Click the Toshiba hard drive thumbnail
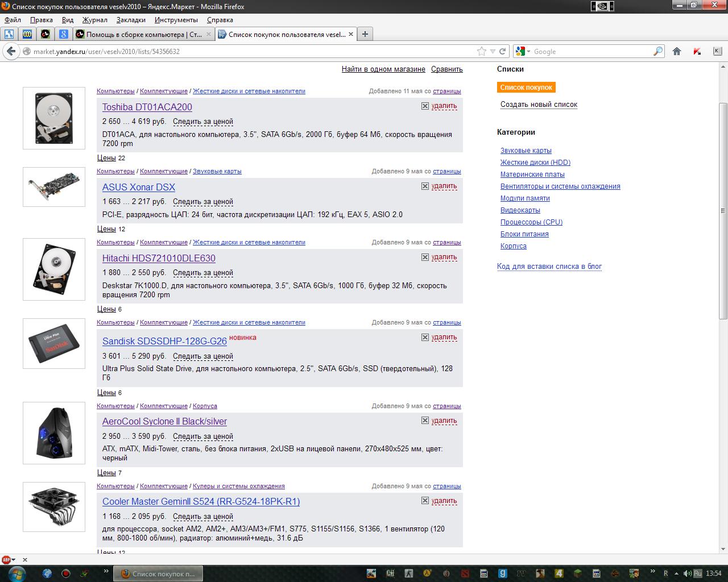The height and width of the screenshot is (582, 728). coord(54,118)
